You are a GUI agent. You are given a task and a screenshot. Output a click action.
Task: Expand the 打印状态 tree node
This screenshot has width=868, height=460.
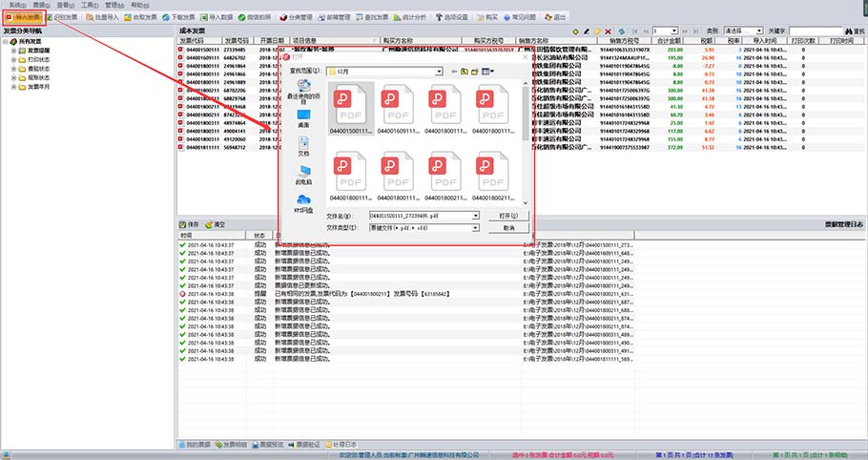[x=13, y=59]
